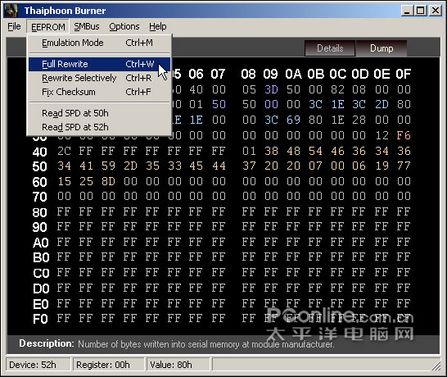Select byte 12 under column 0E
447x377 pixels.
coord(382,135)
